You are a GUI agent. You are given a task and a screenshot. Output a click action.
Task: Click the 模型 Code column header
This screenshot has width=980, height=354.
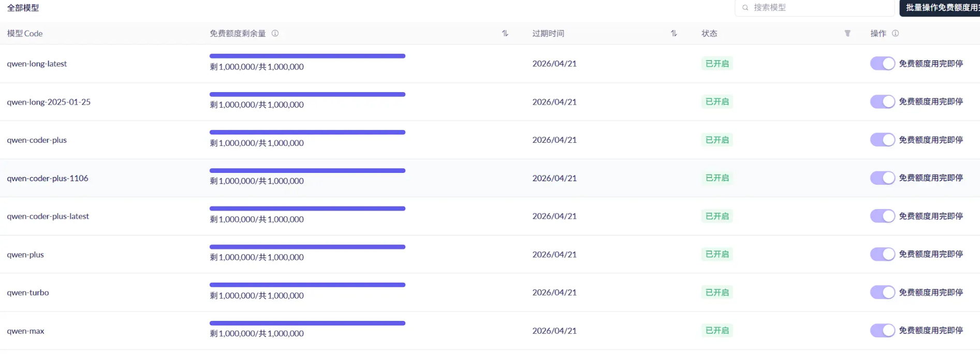(x=25, y=33)
